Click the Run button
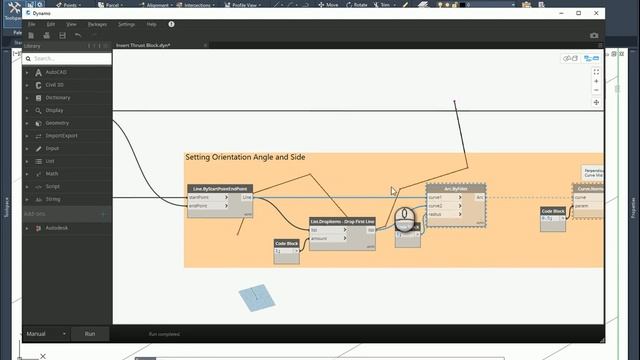This screenshot has height=360, width=640. [x=90, y=334]
